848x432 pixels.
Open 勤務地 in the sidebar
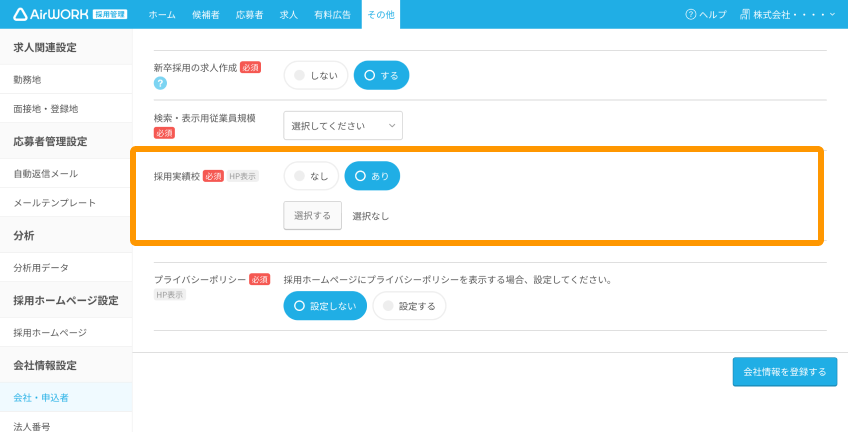(66, 79)
